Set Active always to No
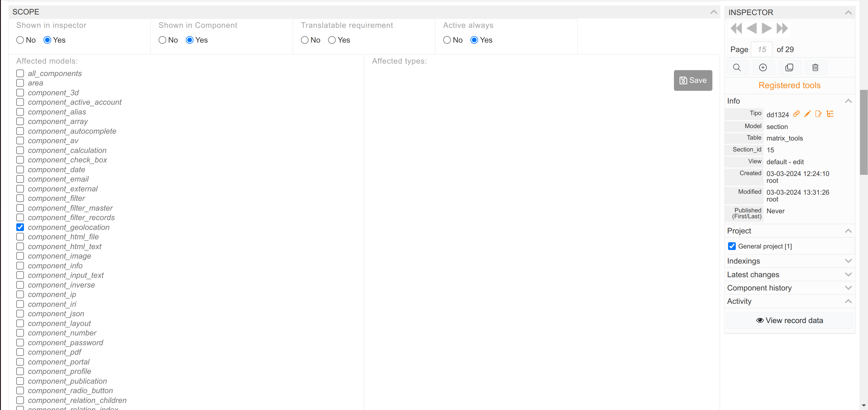Viewport: 868px width, 410px height. point(447,40)
